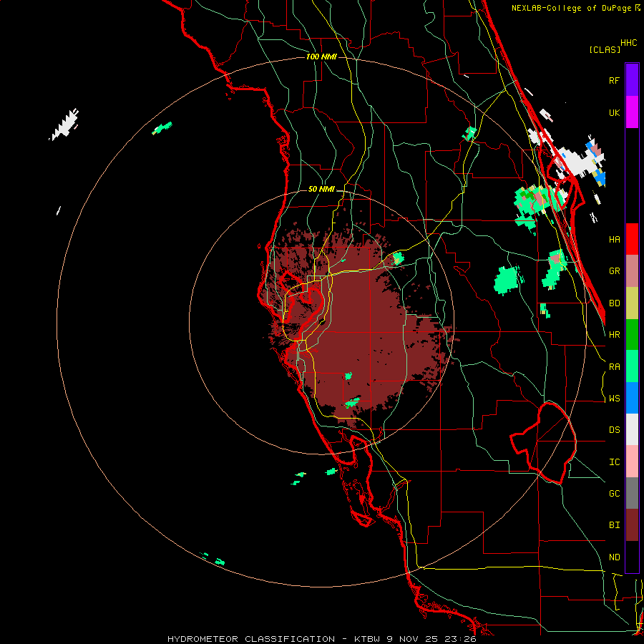The image size is (644, 644).
Task: Select the "DS" legend label
Action: pos(614,430)
